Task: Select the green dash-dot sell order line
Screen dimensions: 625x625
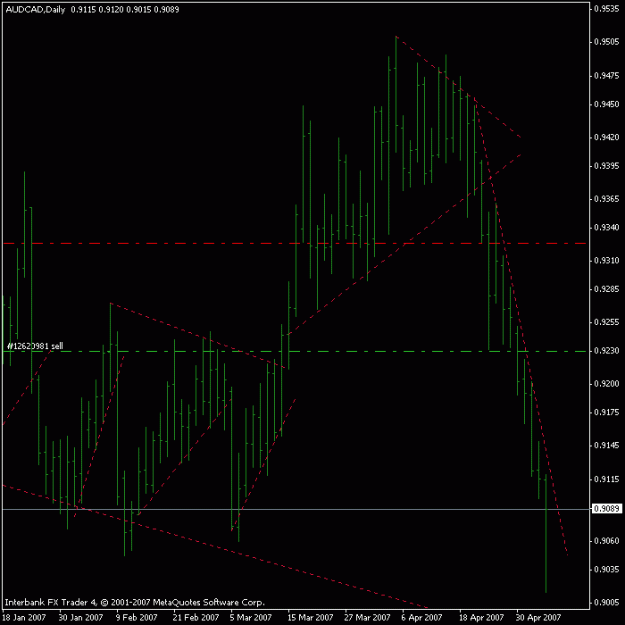Action: 295,352
